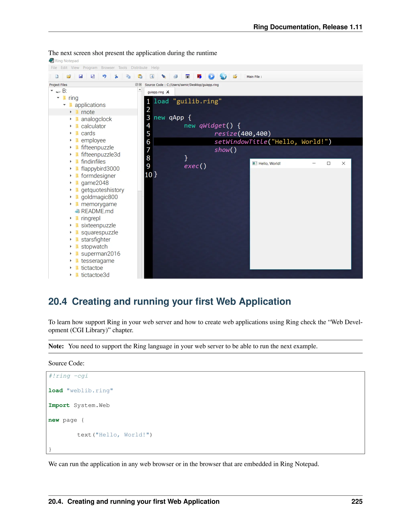Open the Distribute menu
Screen dimensions: 411x532
pos(139,68)
